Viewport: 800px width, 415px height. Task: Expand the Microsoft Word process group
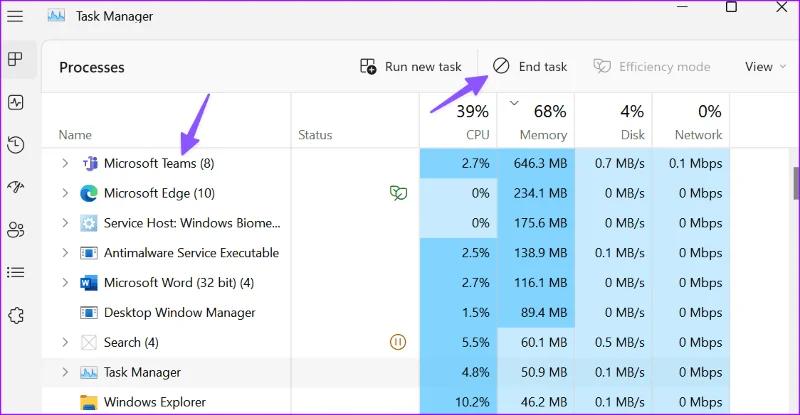point(65,283)
